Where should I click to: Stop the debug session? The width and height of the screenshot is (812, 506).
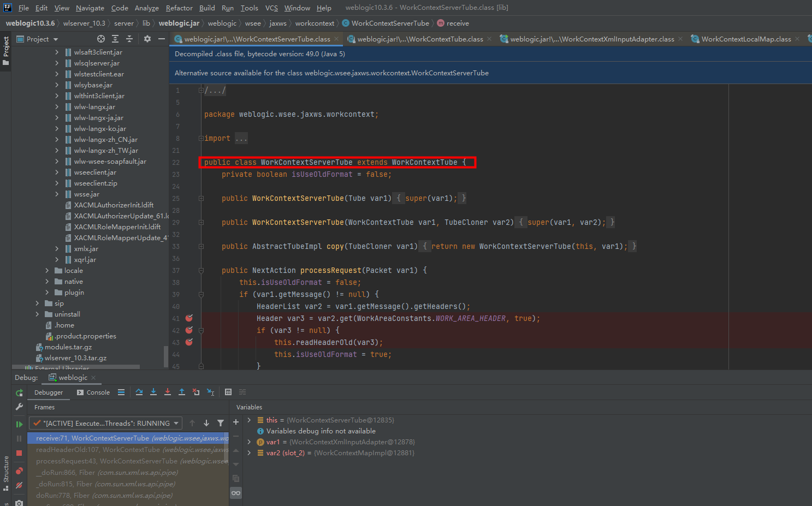[19, 453]
